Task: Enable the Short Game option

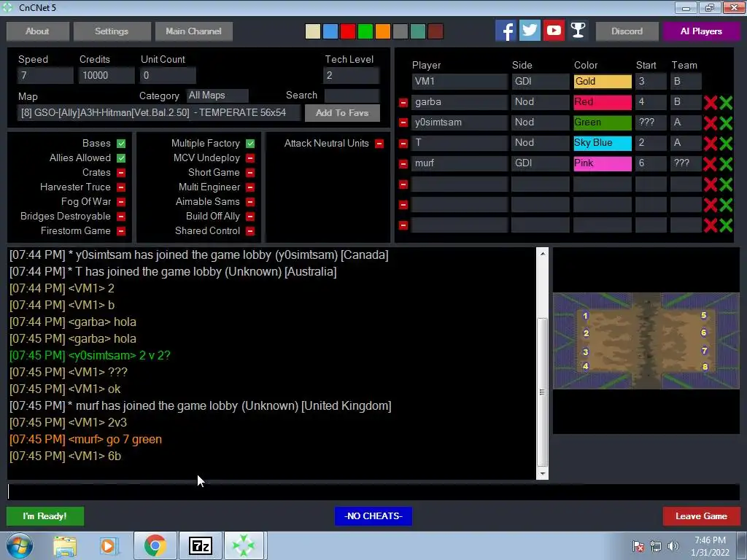Action: point(250,172)
